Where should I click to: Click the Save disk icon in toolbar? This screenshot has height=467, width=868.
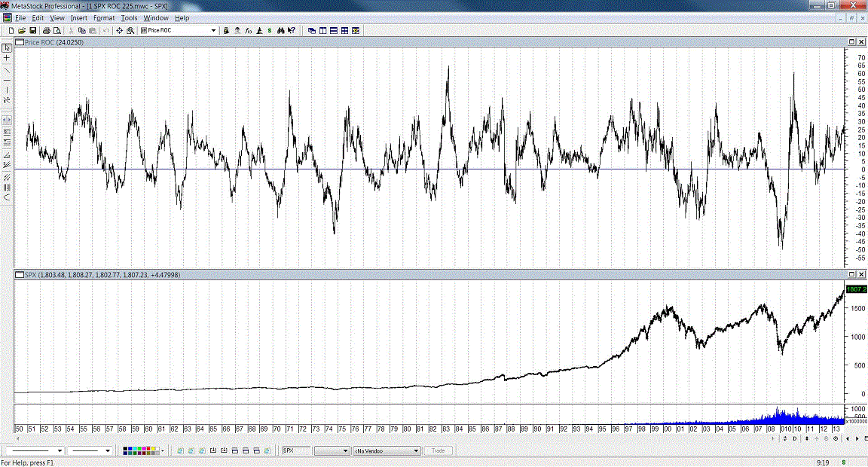coord(32,30)
